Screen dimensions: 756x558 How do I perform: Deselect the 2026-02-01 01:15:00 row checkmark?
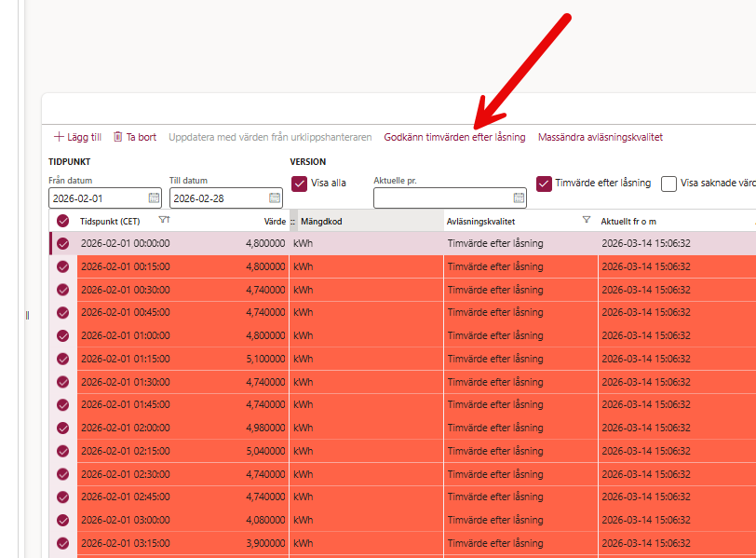pos(62,359)
